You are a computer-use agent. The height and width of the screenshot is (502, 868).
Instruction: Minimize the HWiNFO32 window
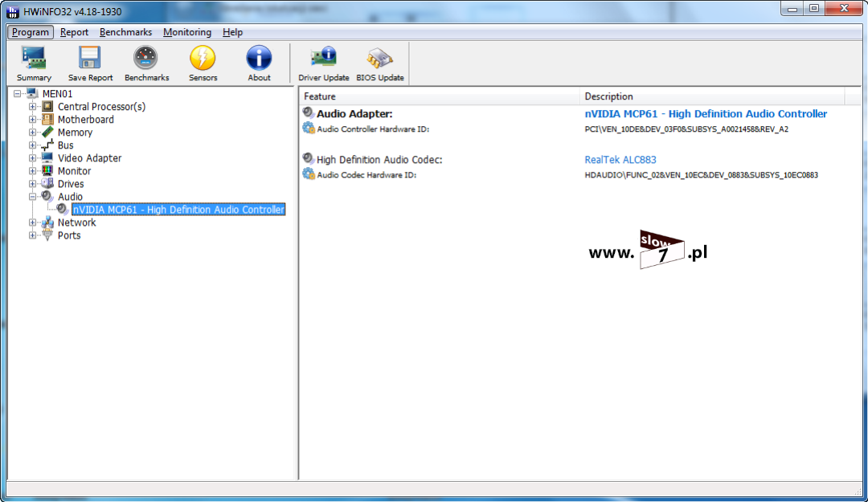point(792,8)
